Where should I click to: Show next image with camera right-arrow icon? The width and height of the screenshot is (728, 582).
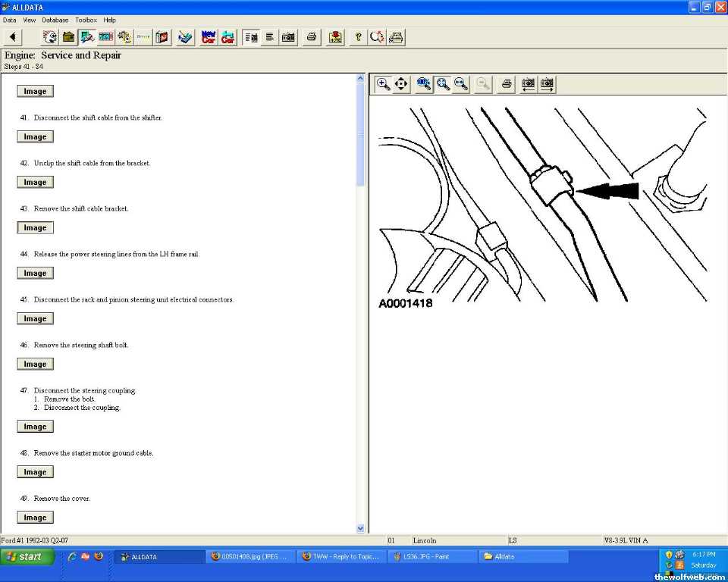[547, 84]
